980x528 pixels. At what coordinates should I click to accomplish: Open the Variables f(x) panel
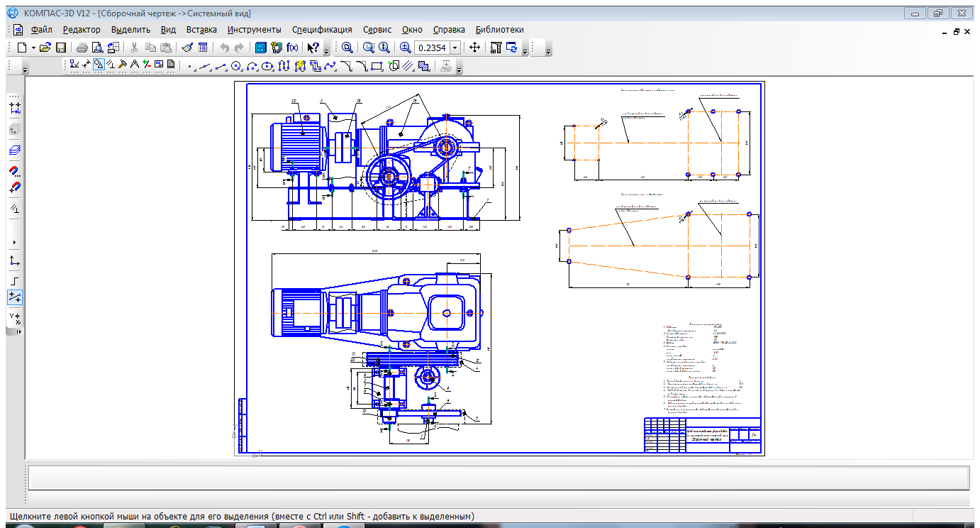coord(292,48)
